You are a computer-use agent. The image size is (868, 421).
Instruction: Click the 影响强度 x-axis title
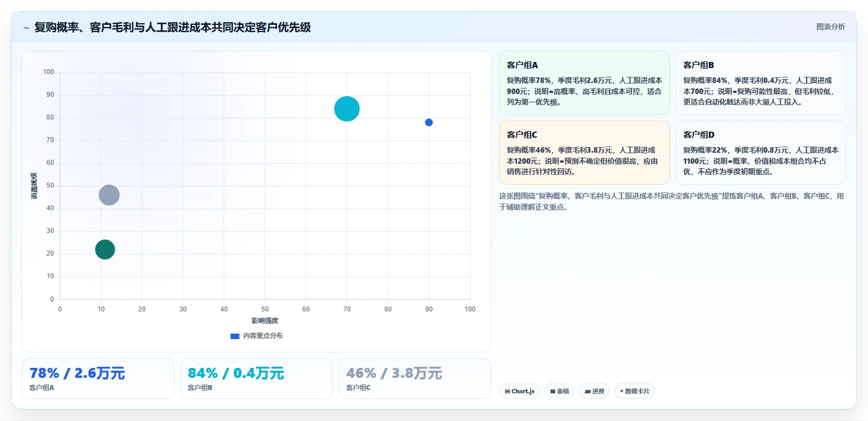coord(265,321)
